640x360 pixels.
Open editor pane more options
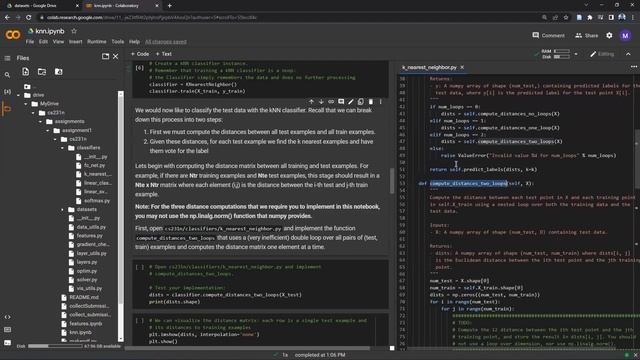633,67
